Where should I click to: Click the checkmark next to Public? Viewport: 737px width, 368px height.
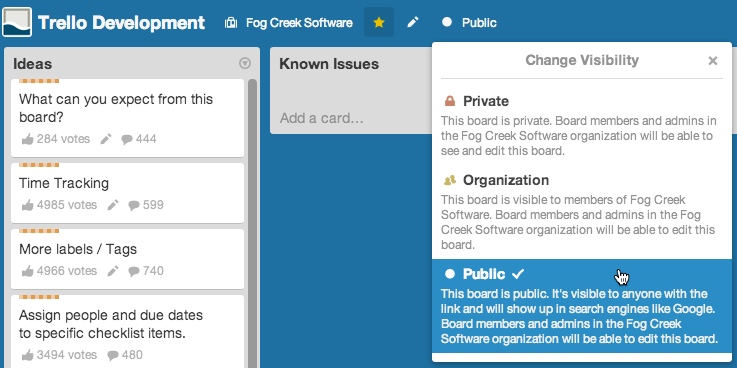(517, 274)
